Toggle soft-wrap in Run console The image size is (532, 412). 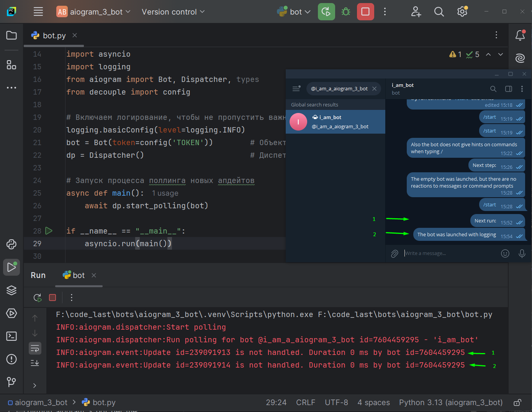35,348
